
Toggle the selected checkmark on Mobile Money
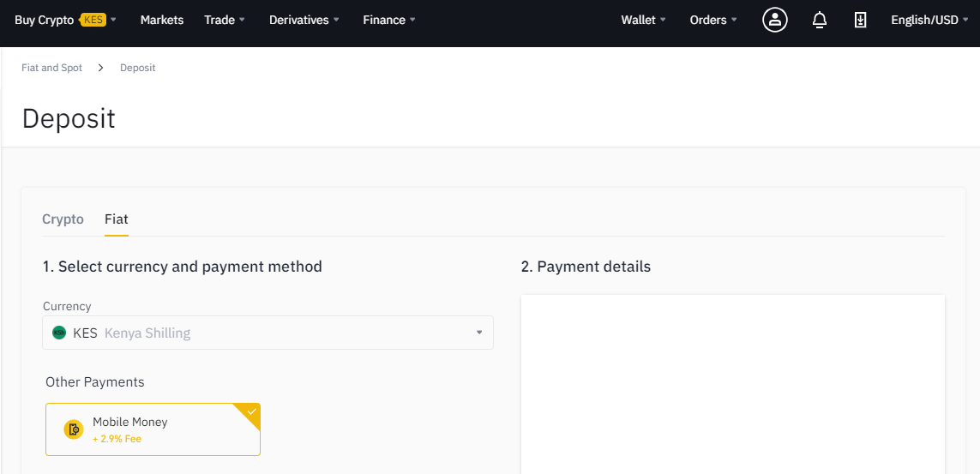[251, 412]
